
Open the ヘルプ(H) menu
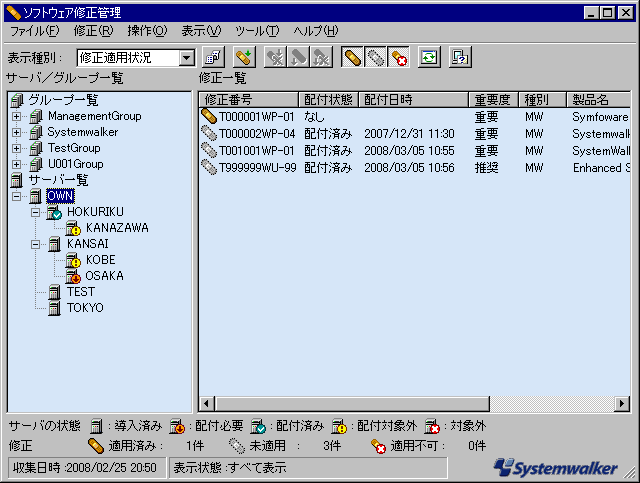point(316,31)
